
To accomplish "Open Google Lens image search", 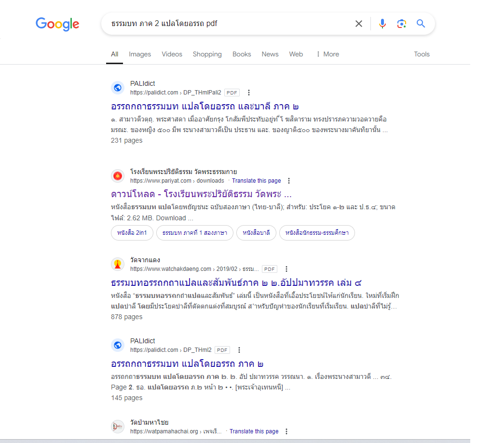I will click(402, 24).
